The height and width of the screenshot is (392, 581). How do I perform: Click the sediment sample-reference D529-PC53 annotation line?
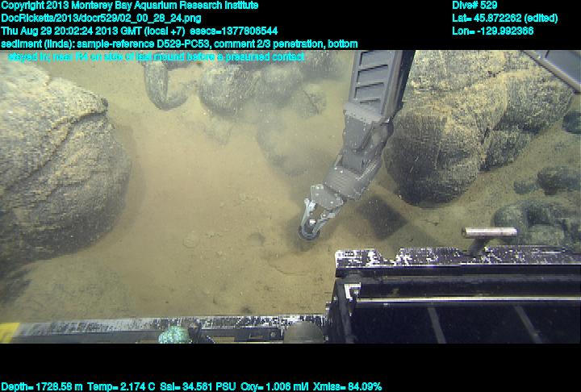point(179,44)
